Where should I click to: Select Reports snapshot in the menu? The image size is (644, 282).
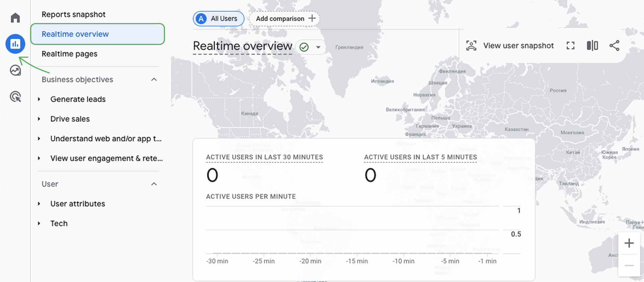[73, 14]
